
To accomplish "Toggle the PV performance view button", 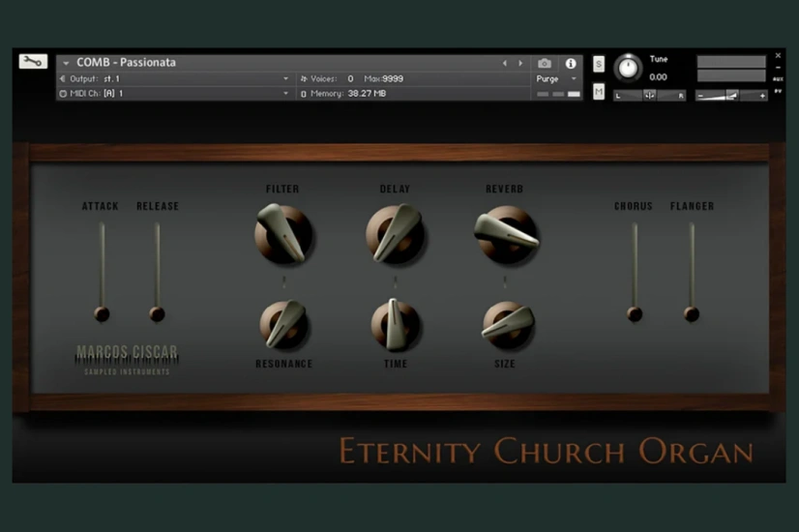I will [778, 91].
